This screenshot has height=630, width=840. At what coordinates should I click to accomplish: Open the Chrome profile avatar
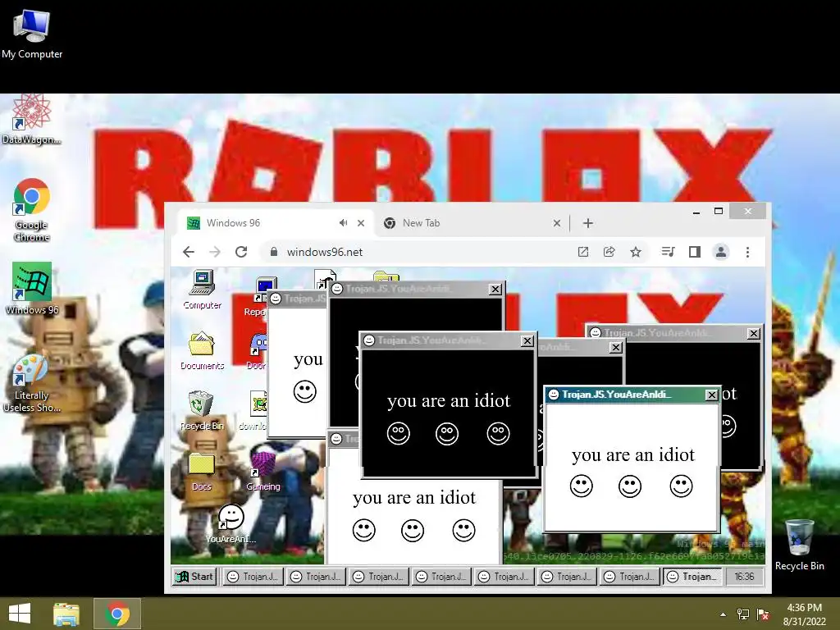[721, 252]
